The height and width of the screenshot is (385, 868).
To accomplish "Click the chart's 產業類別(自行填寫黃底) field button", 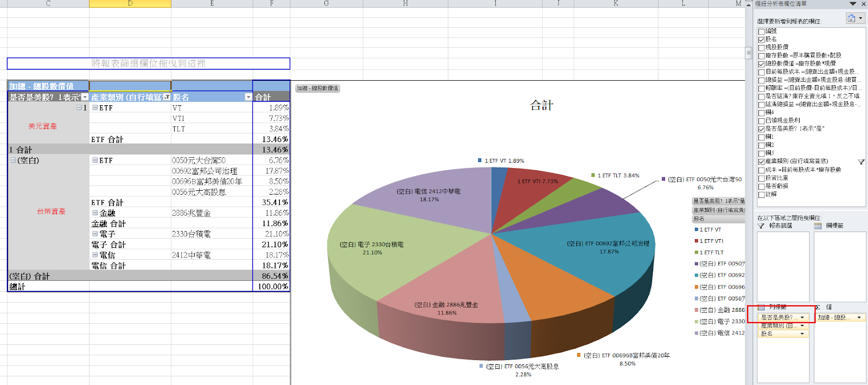I will coord(719,210).
